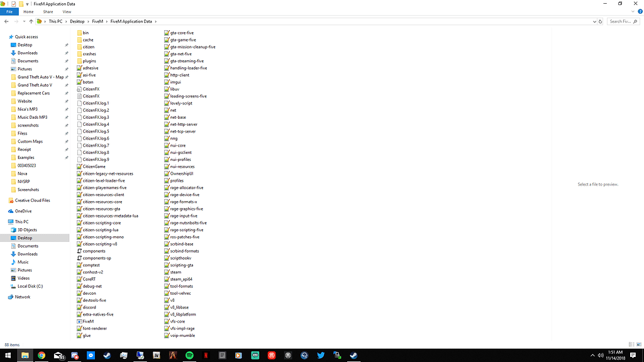Viewport: 644px width, 362px height.
Task: Click the Desktop segment in the address bar
Action: (77, 21)
